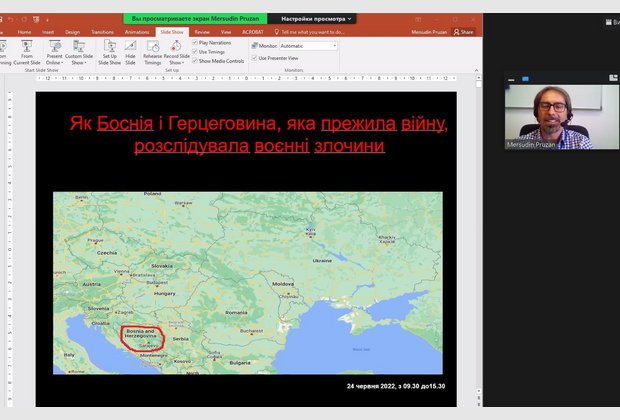Disable Use Presenter View checkbox
This screenshot has width=620, height=420.
(x=254, y=58)
